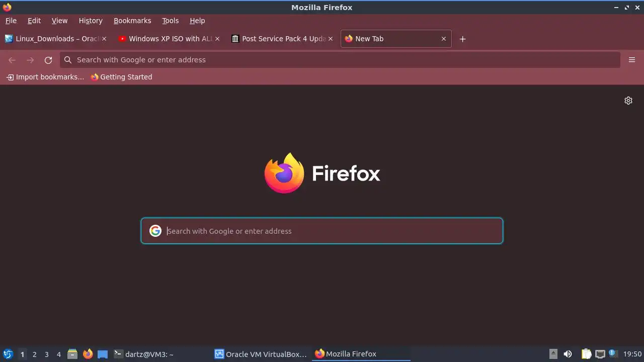Click the Google logo in page search box
This screenshot has height=362, width=644.
tap(155, 231)
